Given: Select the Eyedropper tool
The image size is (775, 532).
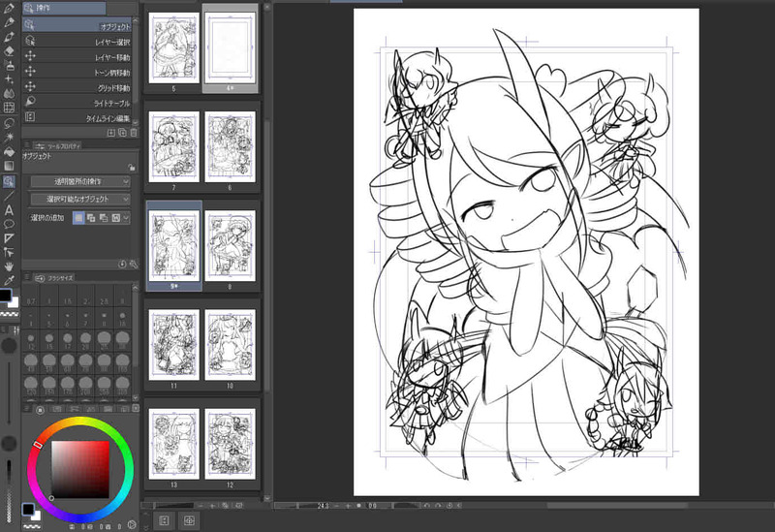Looking at the screenshot, I should point(9,280).
